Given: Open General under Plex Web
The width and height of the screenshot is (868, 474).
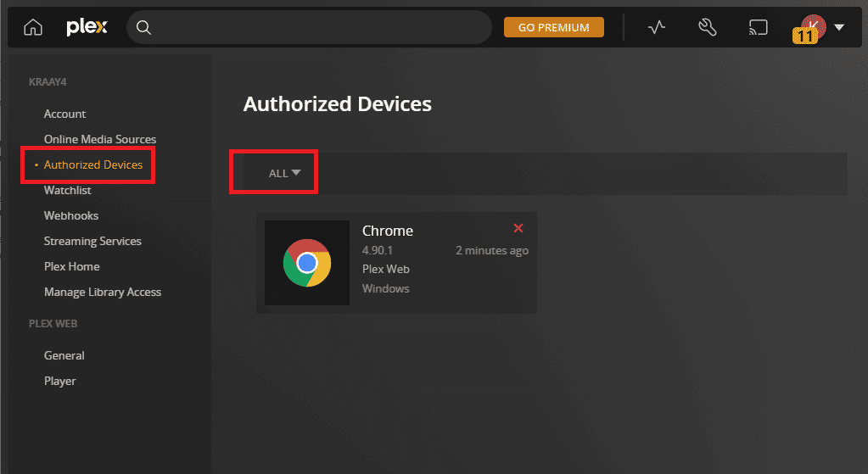Looking at the screenshot, I should pyautogui.click(x=64, y=355).
